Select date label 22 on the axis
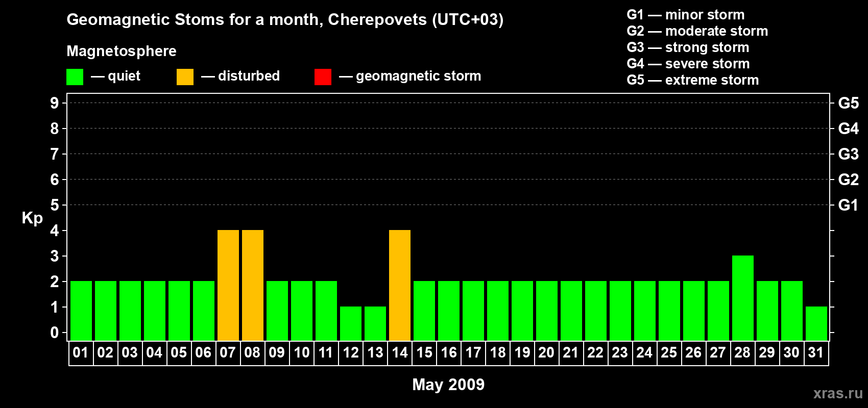The image size is (868, 408). pos(595,353)
